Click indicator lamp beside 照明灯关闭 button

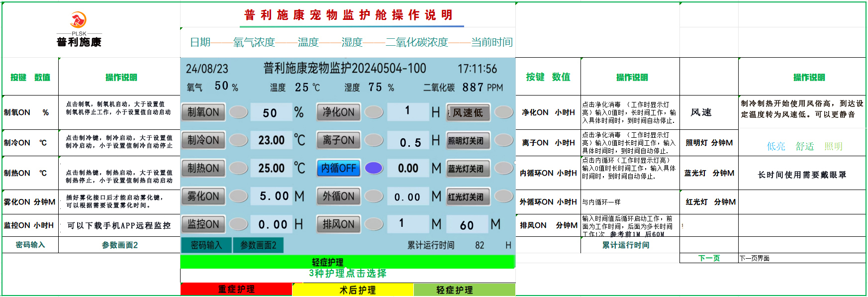503,140
